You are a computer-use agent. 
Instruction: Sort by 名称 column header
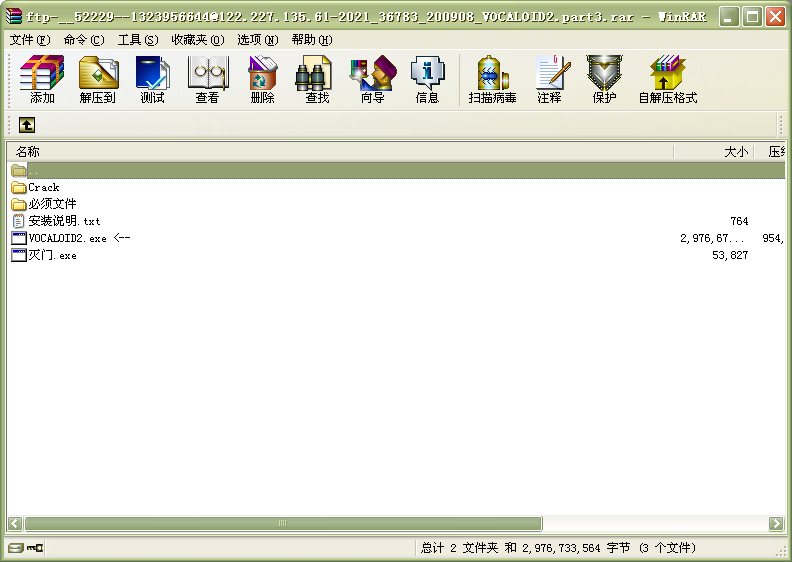click(340, 151)
